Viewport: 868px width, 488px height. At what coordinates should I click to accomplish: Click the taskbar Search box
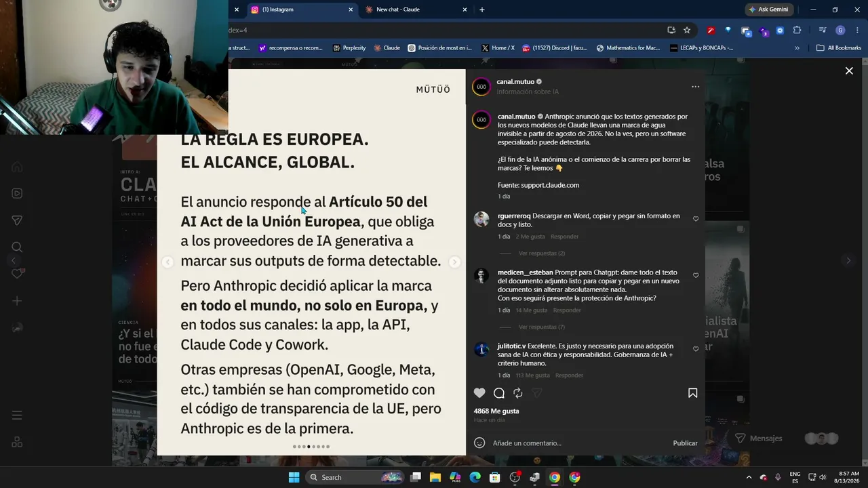coord(355,477)
